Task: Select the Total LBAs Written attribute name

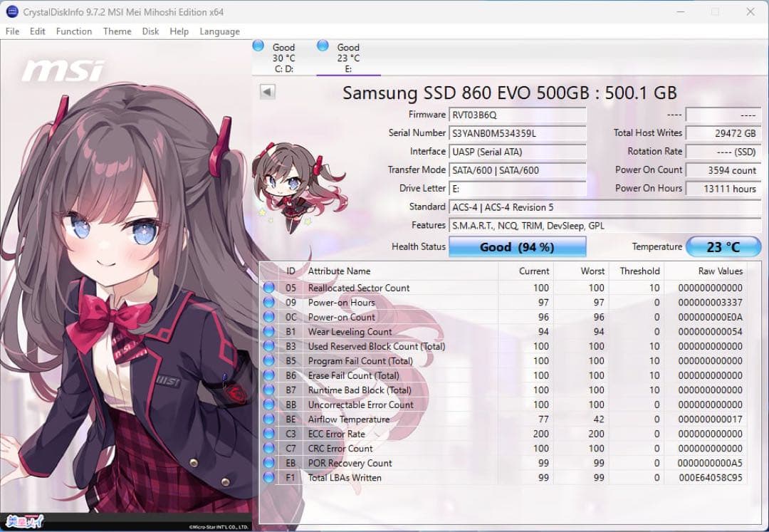Action: point(345,478)
